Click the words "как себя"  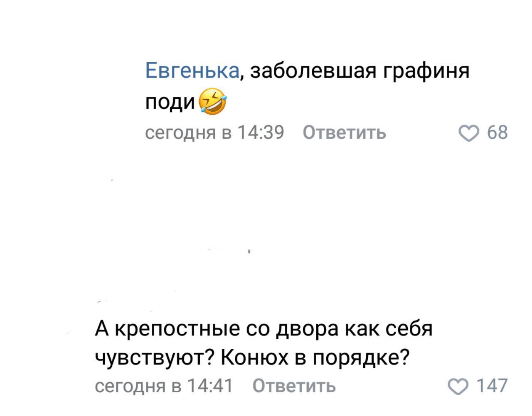389,330
